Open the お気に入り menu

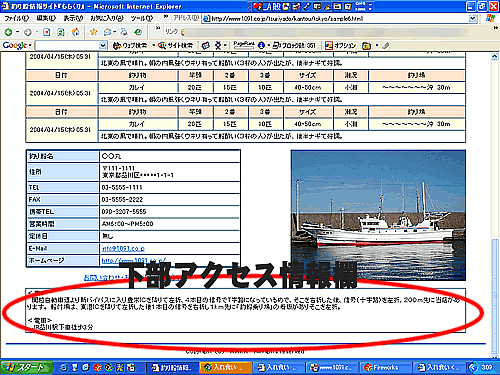tap(107, 18)
